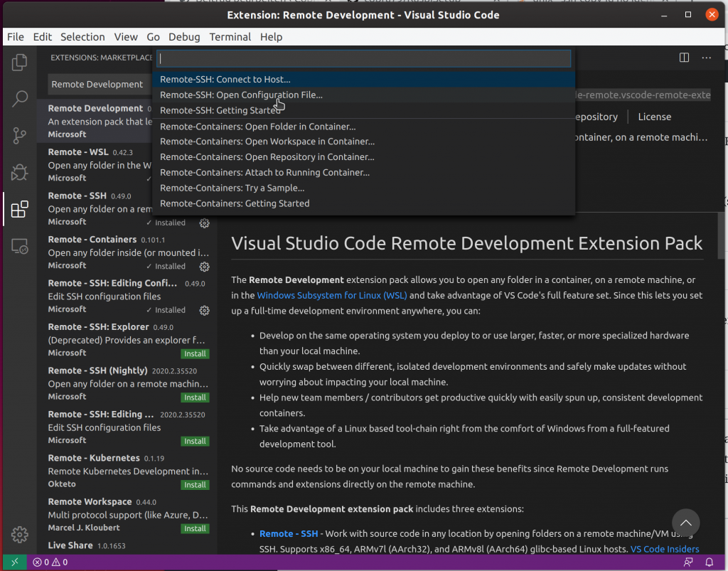
Task: Select Remote-SSH: Getting Started command
Action: click(x=363, y=110)
